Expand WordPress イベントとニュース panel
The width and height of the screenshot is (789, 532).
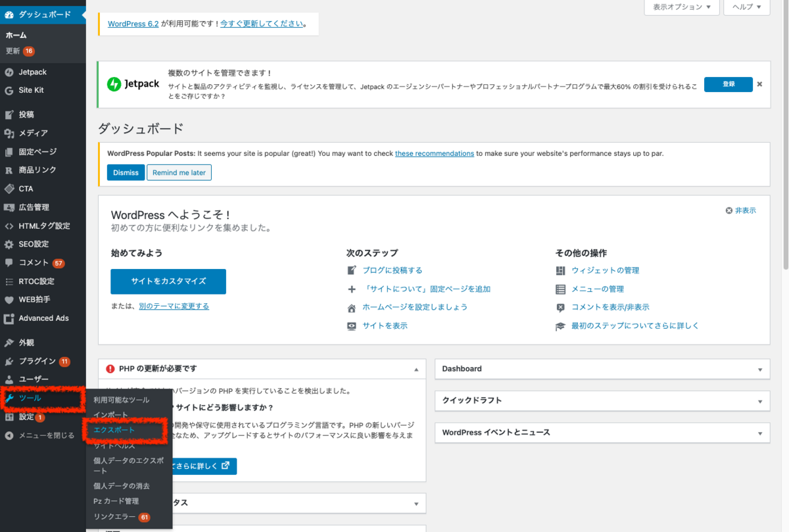pyautogui.click(x=759, y=433)
